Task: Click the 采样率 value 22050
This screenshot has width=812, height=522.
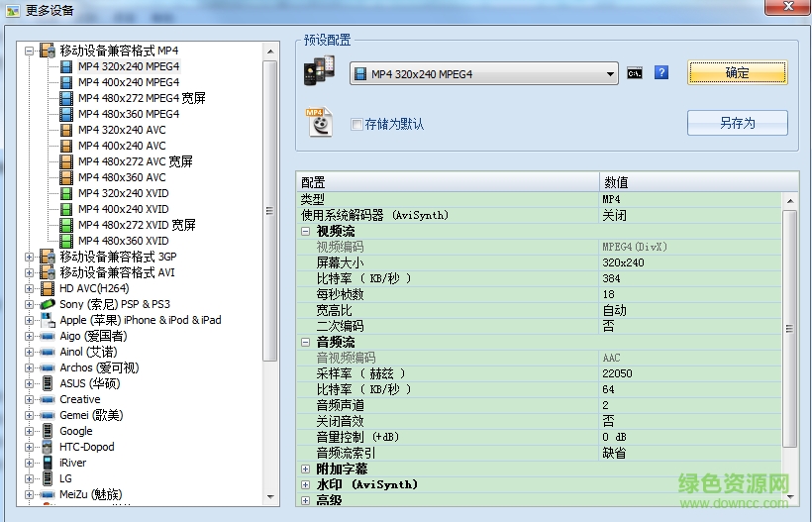Action: 617,373
